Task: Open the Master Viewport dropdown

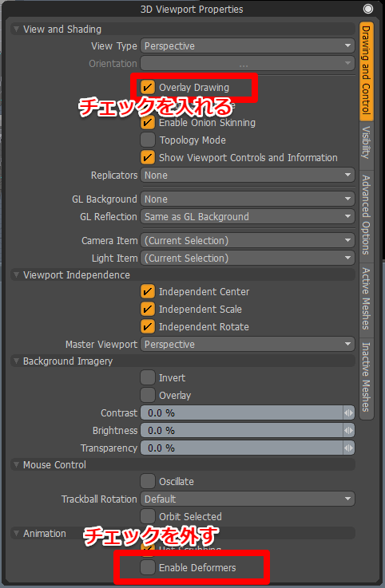Action: pos(248,344)
